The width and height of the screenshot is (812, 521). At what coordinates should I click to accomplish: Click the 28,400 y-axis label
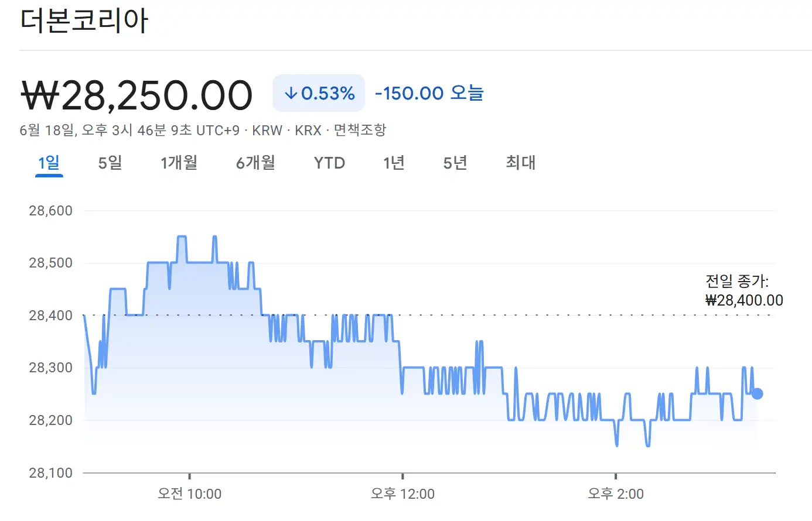click(x=51, y=316)
